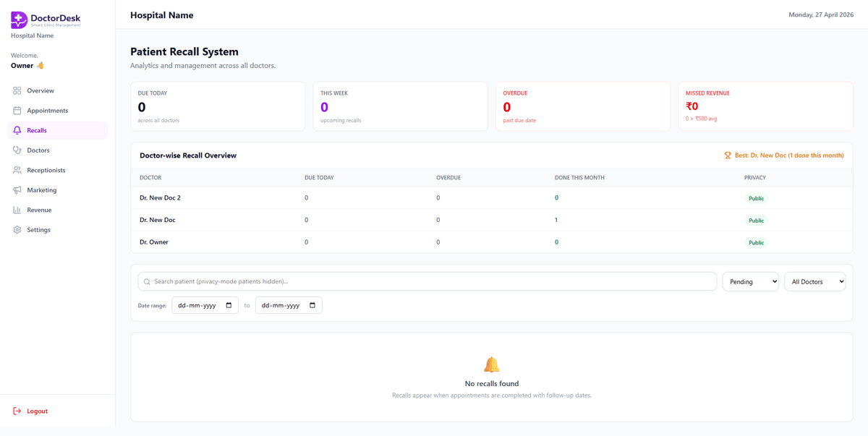The image size is (868, 436).
Task: Click the Owner welcome name
Action: coord(22,66)
